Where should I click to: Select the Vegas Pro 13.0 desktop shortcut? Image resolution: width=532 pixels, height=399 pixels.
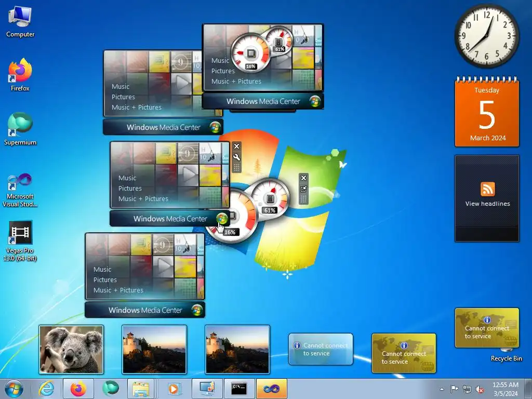[20, 241]
